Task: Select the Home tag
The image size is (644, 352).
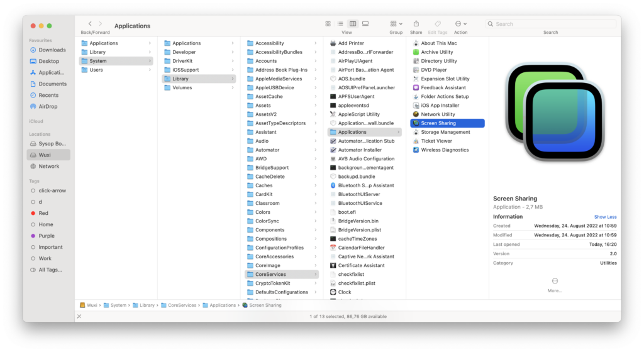Action: click(48, 224)
